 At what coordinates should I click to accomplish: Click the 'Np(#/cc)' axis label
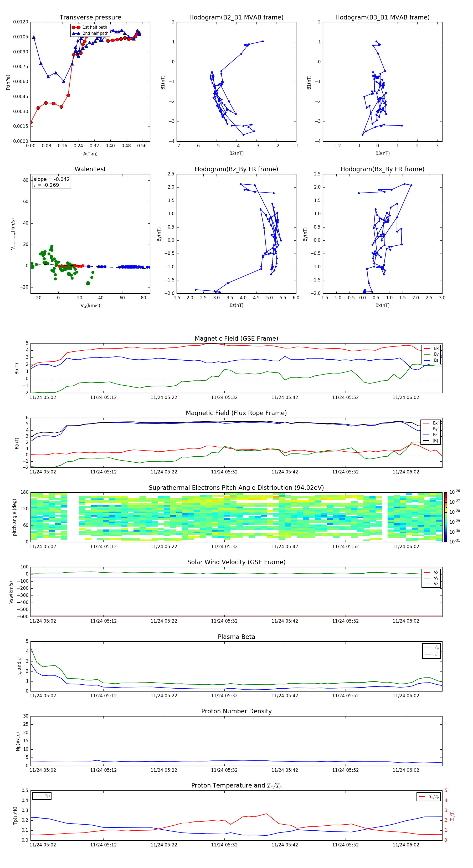[x=18, y=741]
